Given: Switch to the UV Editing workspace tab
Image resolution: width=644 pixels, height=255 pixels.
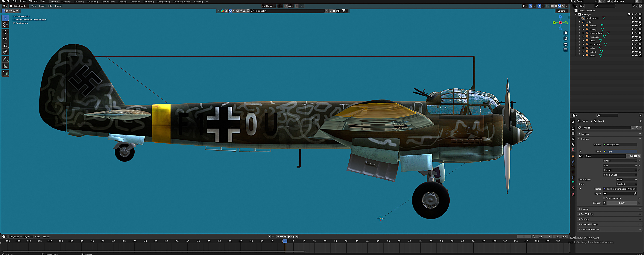Looking at the screenshot, I should (92, 2).
